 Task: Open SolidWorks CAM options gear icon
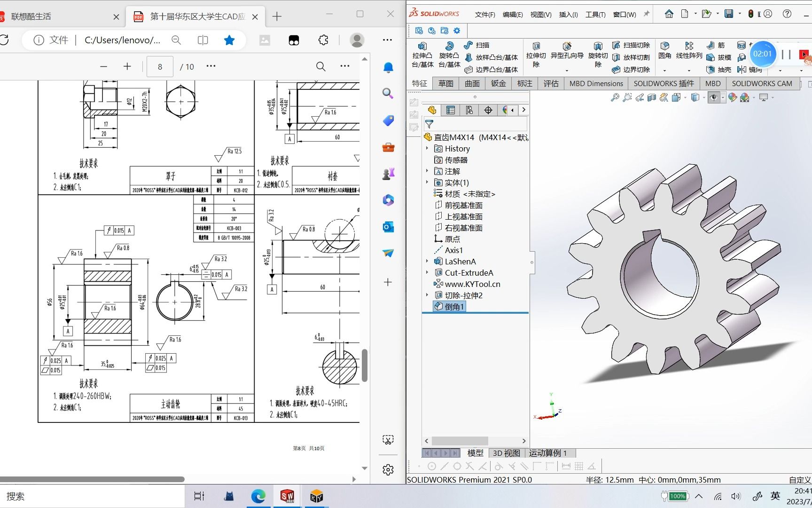tap(457, 31)
